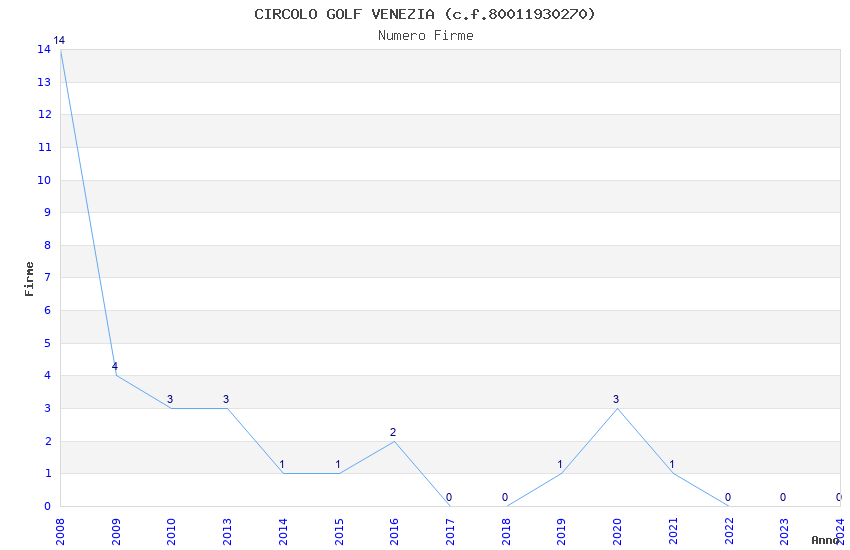The width and height of the screenshot is (850, 550).
Task: Click data point label 0 for 2022
Action: [x=727, y=497]
